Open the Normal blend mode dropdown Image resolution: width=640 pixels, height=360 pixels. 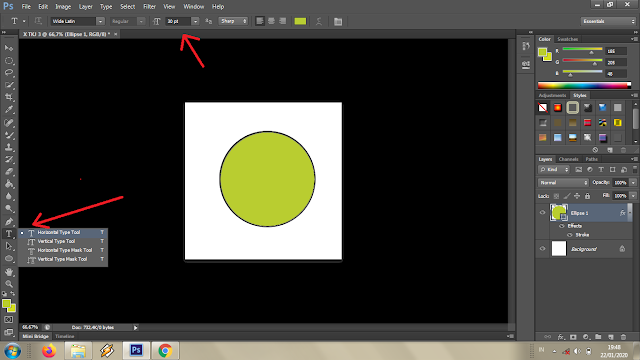[563, 182]
